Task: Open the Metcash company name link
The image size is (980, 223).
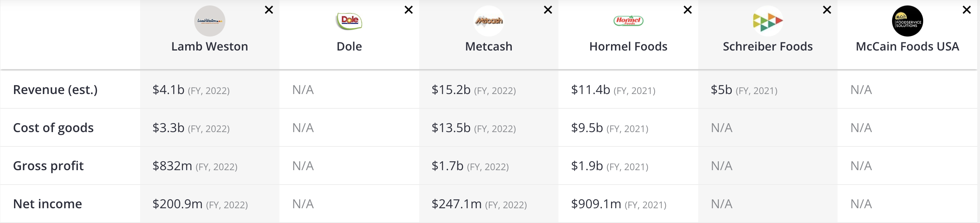Action: pos(489,47)
